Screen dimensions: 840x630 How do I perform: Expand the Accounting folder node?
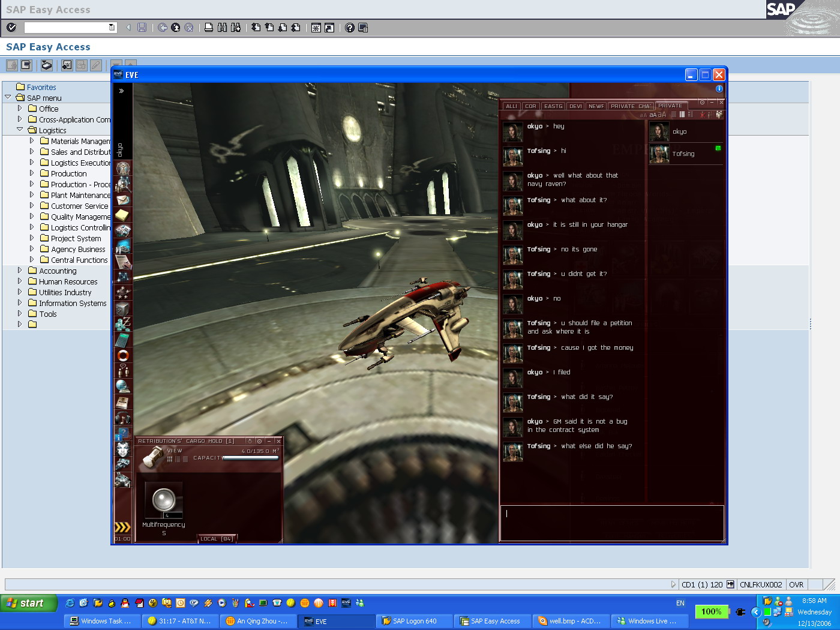click(x=20, y=271)
